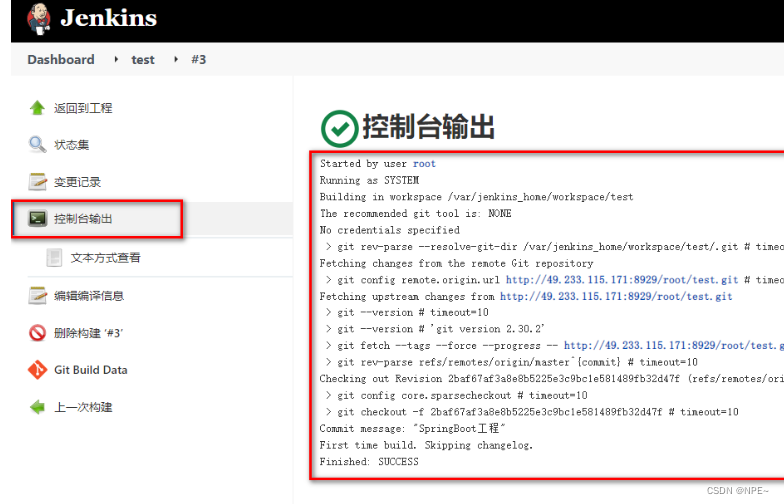Open Git Build Data entry

pos(91,370)
